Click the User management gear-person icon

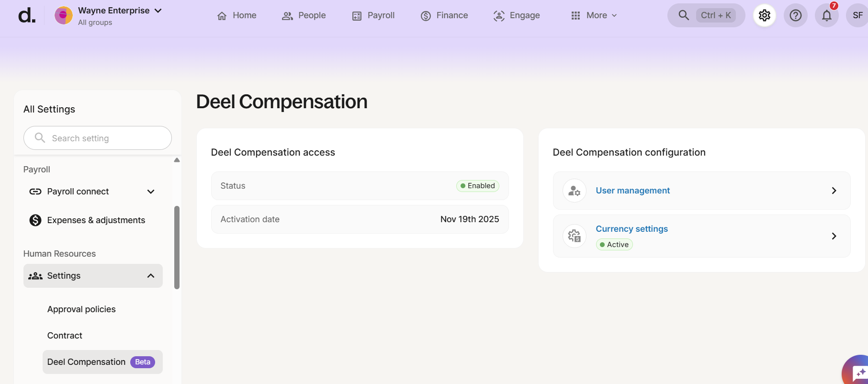tap(575, 191)
